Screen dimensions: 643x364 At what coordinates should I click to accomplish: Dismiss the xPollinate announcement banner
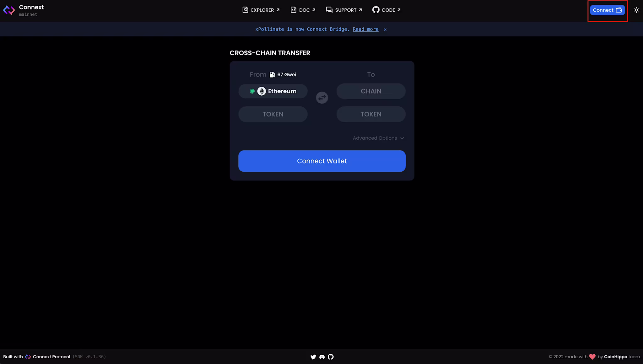click(x=385, y=29)
